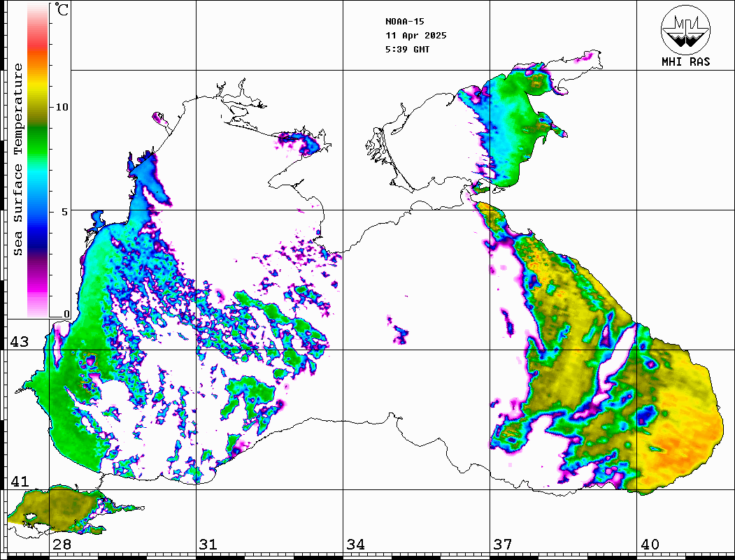Click the MHI RAS logo emblem

685,29
